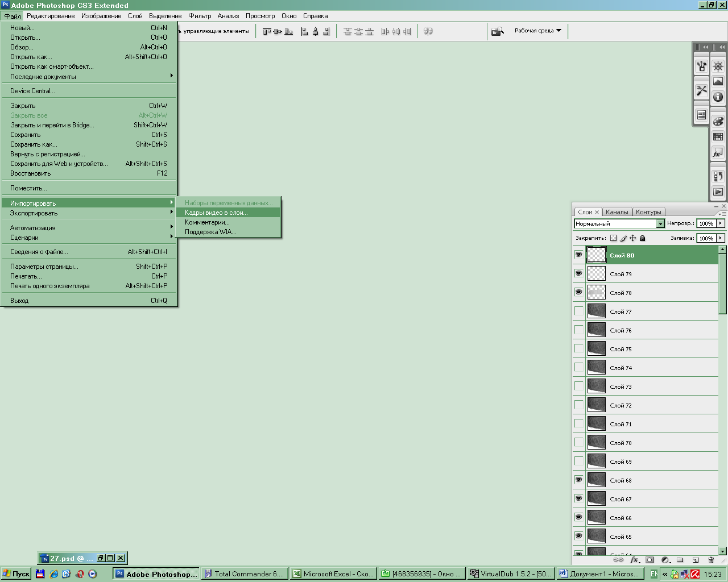728x582 pixels.
Task: Hide layer Слой 79 eye
Action: pos(579,273)
